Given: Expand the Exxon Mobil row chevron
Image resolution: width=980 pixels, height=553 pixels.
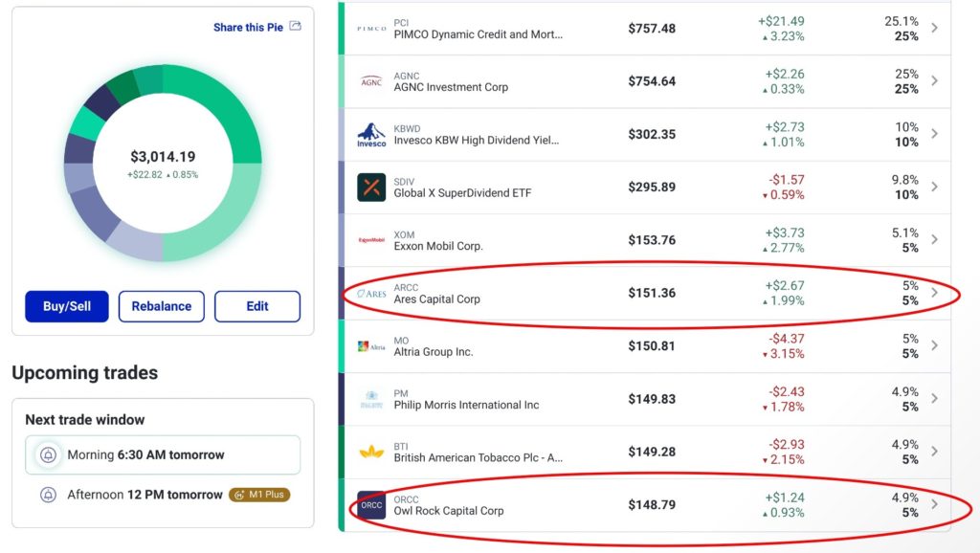Looking at the screenshot, I should (x=935, y=240).
